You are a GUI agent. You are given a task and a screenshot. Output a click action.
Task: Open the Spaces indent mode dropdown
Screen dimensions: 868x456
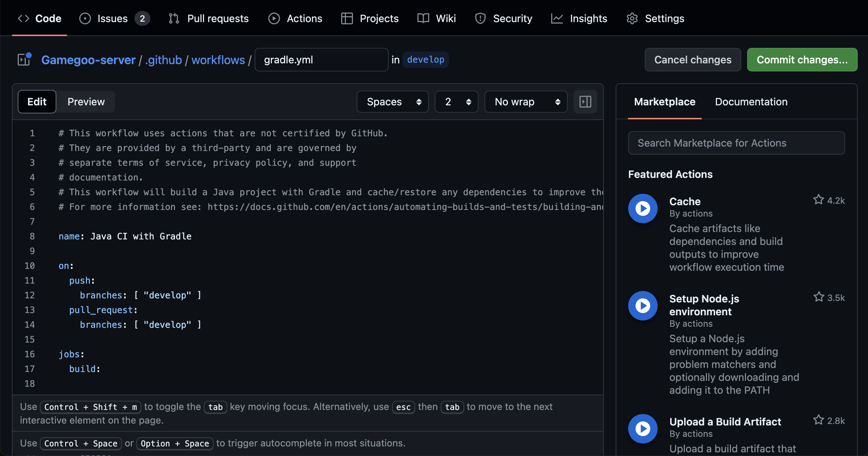(392, 102)
